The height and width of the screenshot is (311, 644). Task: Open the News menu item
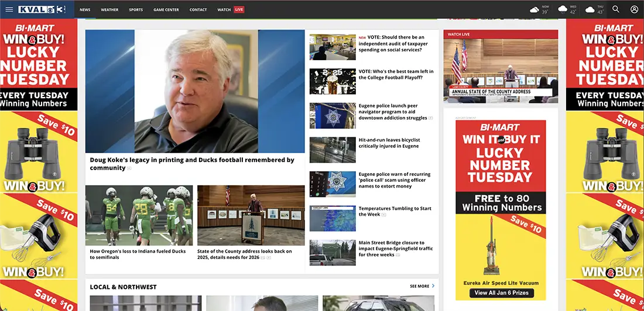point(85,9)
